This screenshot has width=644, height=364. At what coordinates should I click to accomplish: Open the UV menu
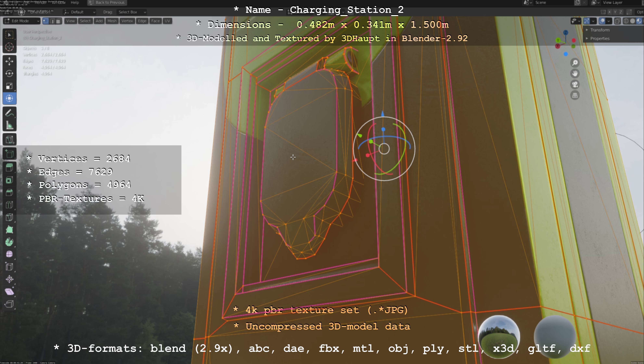[x=167, y=21]
